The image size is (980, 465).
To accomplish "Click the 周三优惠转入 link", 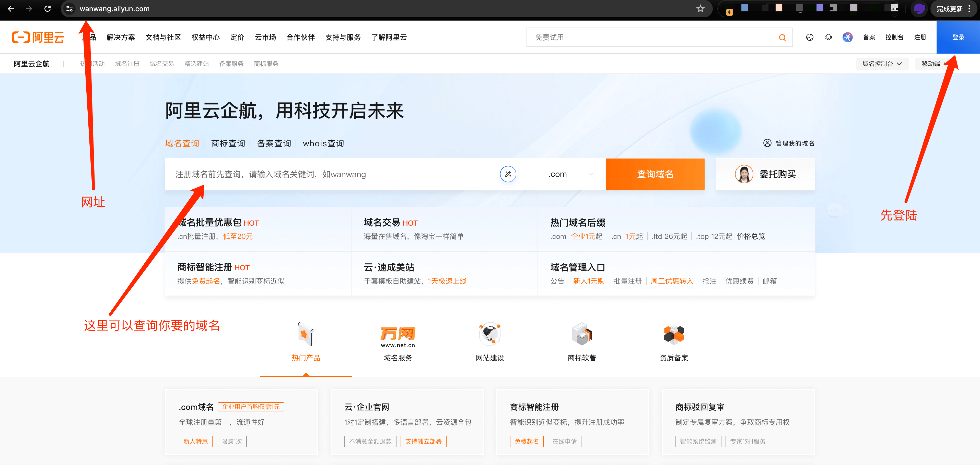I will (x=672, y=281).
